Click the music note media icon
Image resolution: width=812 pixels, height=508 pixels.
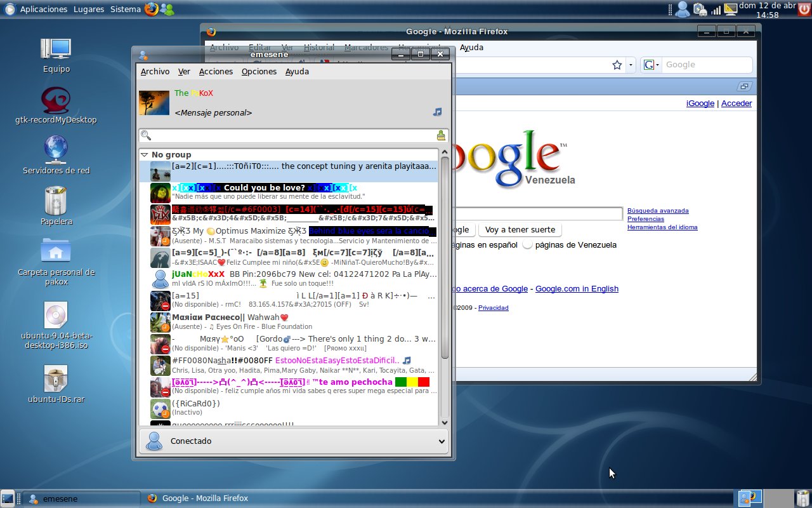click(437, 112)
